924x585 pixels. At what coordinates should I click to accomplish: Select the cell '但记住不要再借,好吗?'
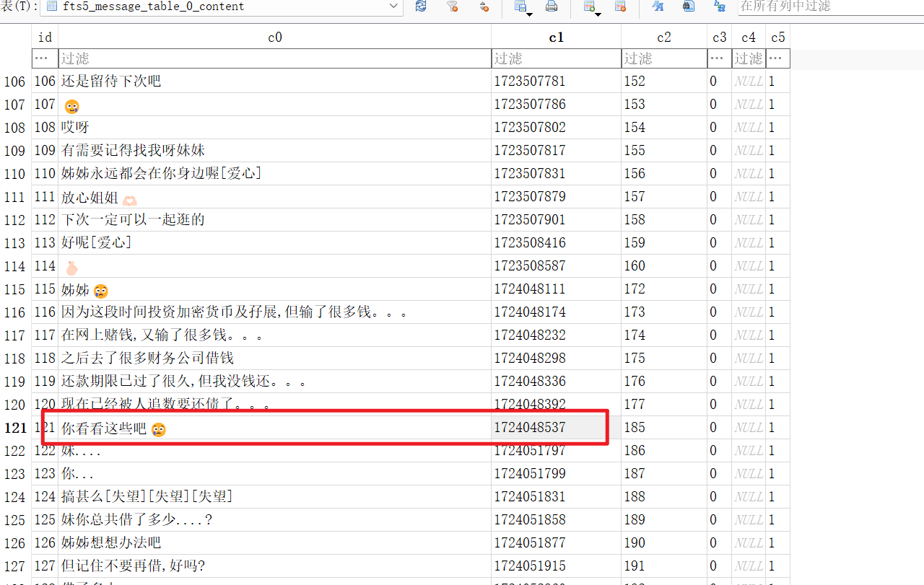(x=274, y=566)
